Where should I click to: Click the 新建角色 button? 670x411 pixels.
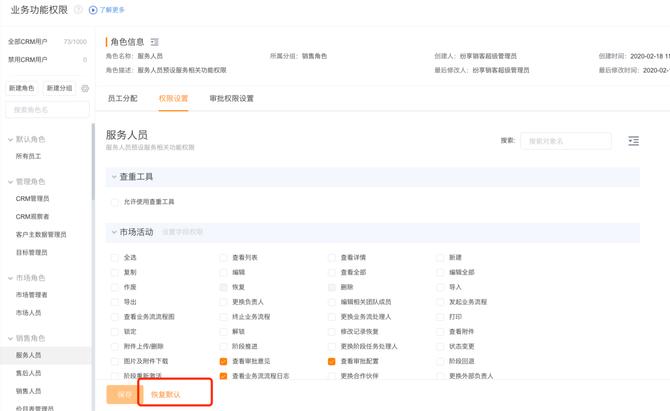24,89
